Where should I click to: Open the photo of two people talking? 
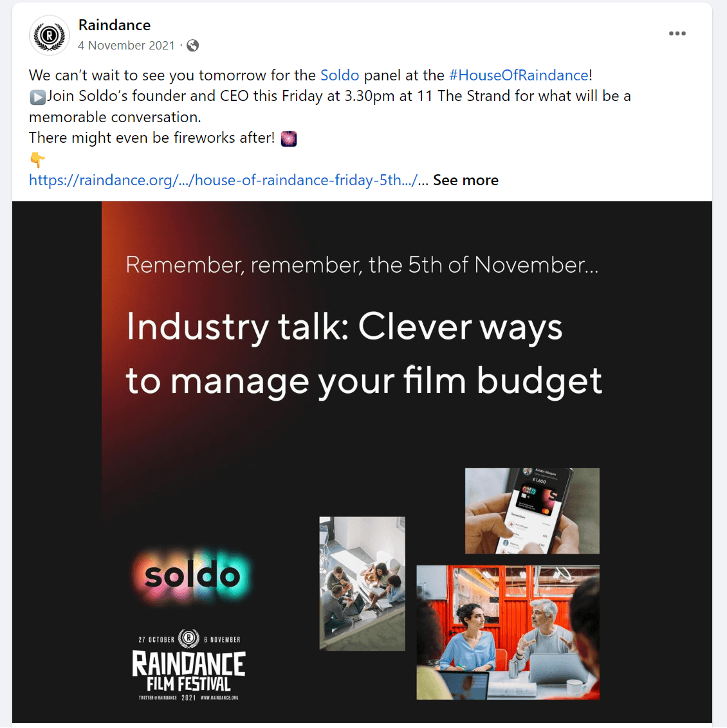[x=508, y=632]
